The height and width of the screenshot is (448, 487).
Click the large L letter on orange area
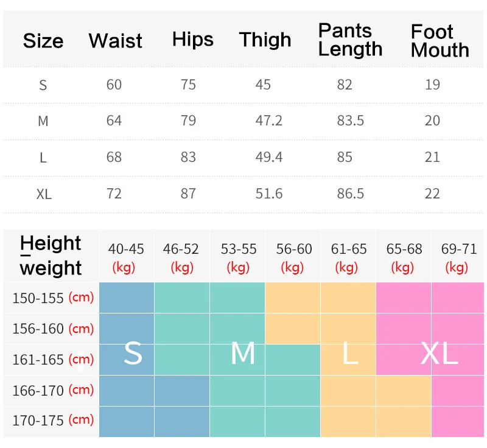(x=349, y=354)
